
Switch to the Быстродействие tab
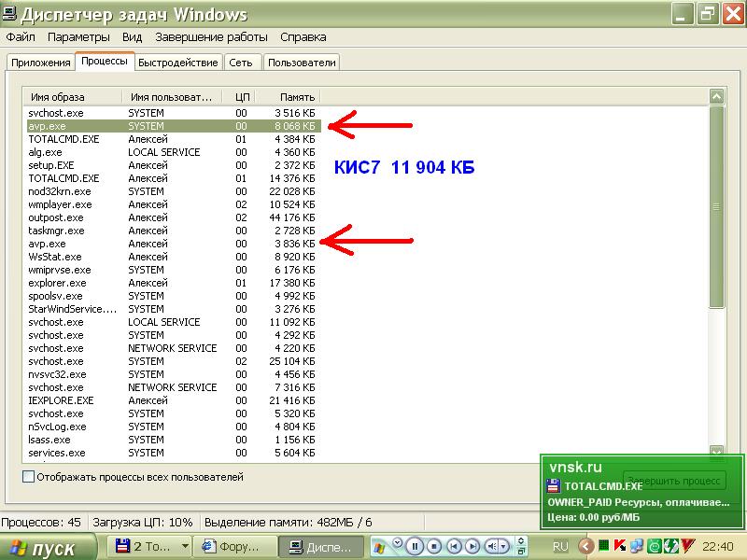[178, 63]
